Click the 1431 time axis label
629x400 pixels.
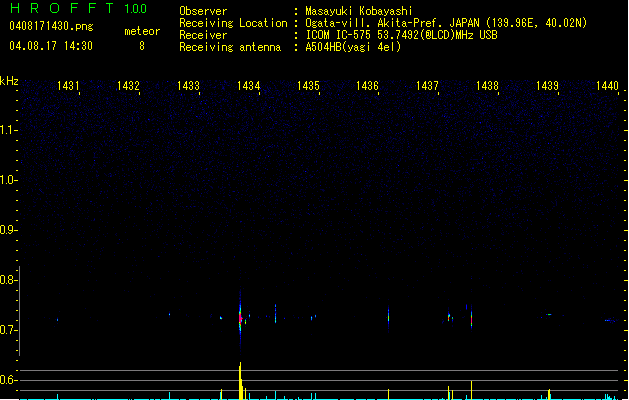click(x=68, y=86)
